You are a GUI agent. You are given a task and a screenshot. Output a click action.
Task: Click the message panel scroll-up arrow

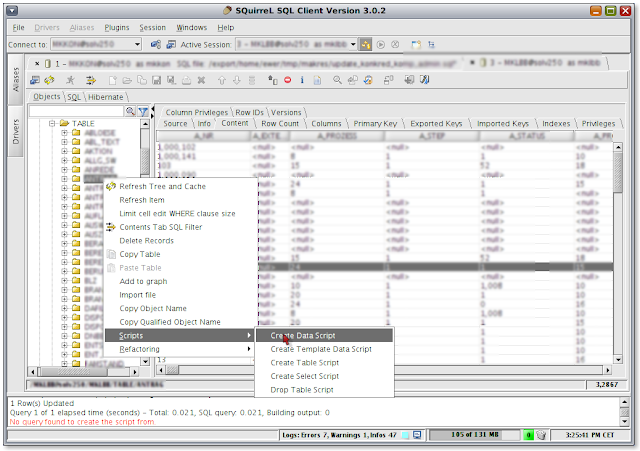(x=624, y=402)
